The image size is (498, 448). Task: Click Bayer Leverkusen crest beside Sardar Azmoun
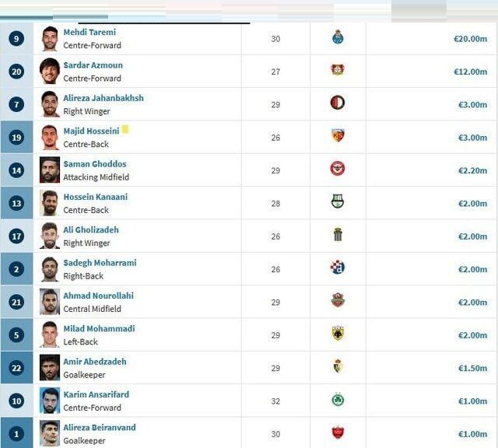click(x=338, y=70)
